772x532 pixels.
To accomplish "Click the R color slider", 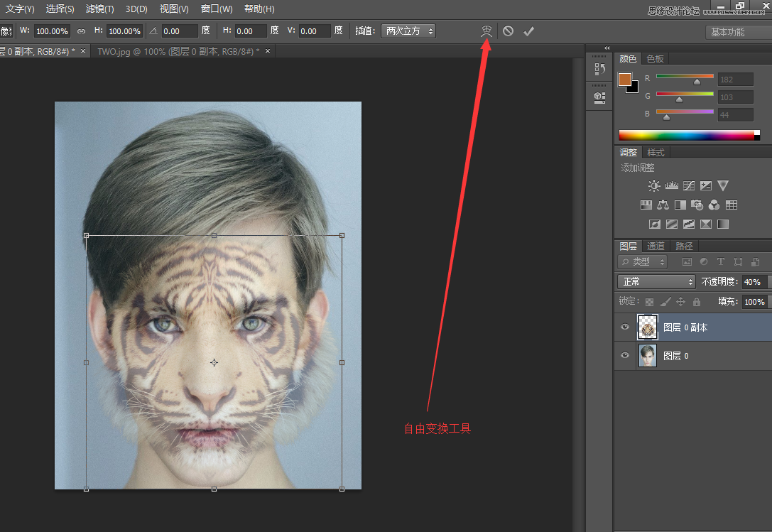I will point(685,76).
